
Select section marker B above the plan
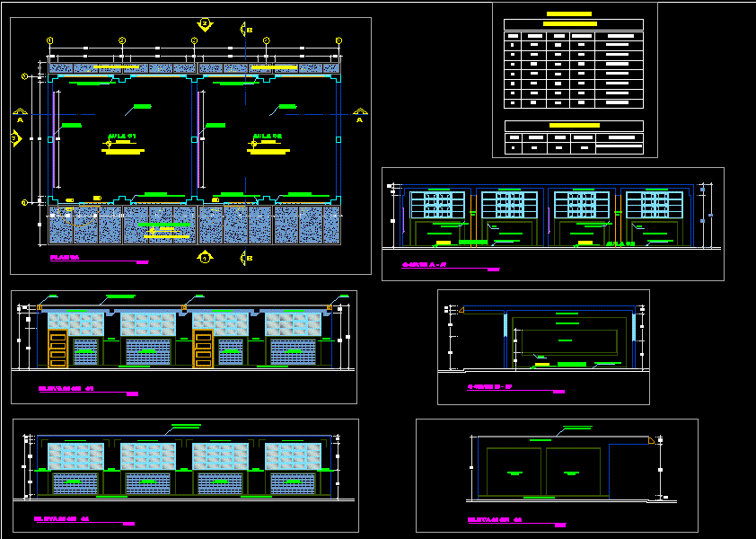[246, 30]
